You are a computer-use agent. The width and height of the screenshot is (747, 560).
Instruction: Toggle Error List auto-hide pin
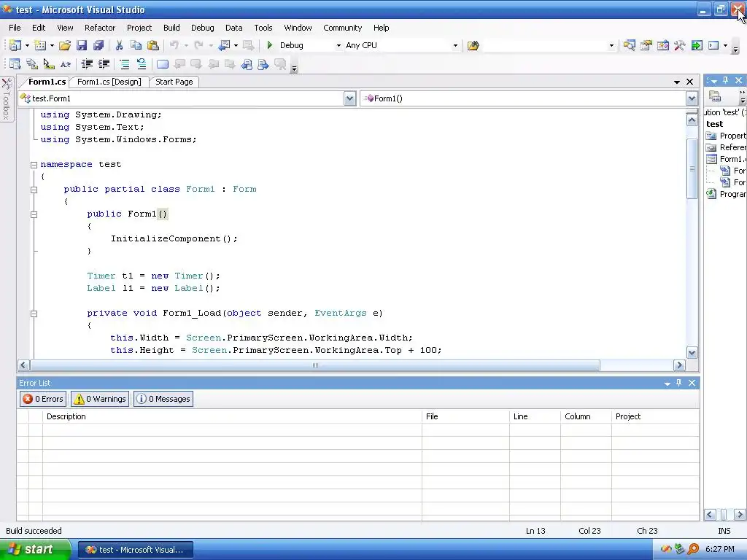click(x=679, y=383)
